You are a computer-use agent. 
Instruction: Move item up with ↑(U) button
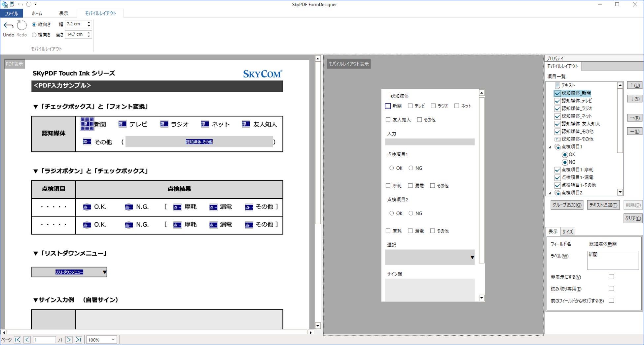(634, 85)
